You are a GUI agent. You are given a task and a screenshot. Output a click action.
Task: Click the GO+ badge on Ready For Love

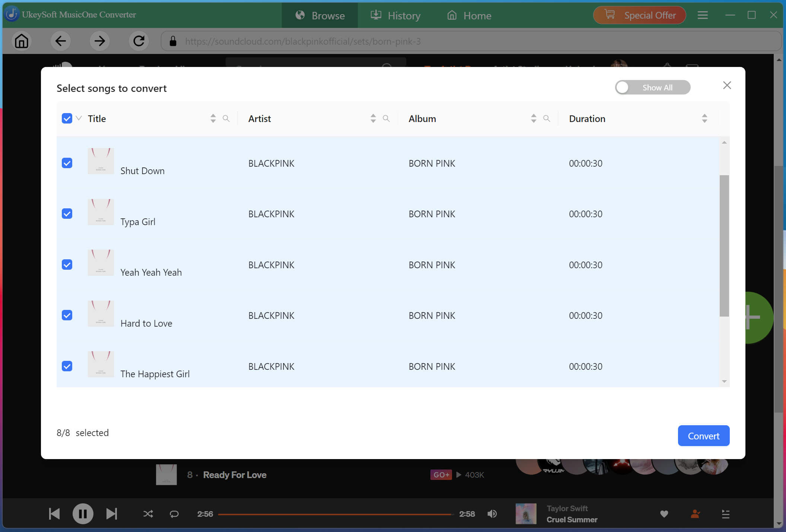tap(441, 475)
